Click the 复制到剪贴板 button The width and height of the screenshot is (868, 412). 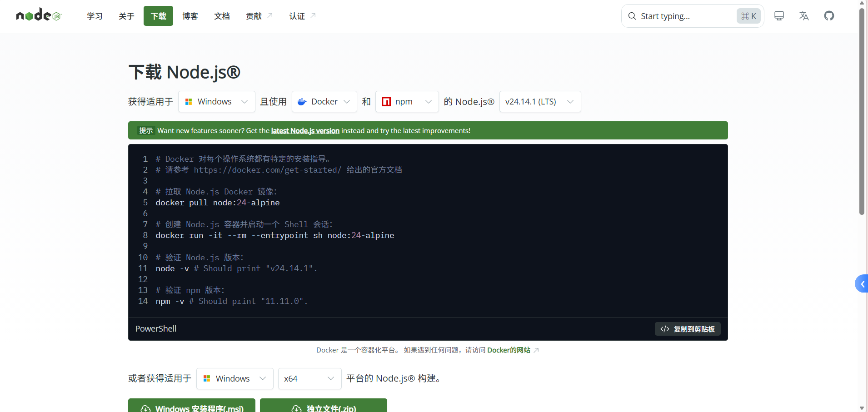[x=688, y=329]
